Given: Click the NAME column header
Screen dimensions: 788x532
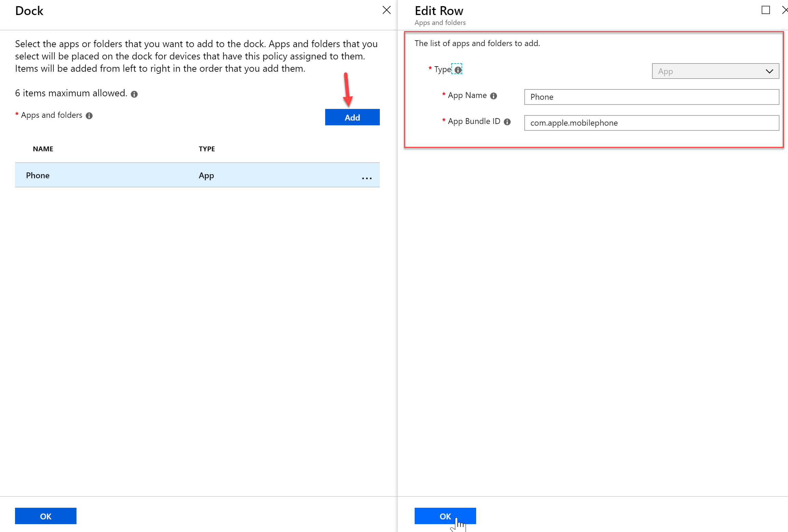Looking at the screenshot, I should tap(43, 149).
